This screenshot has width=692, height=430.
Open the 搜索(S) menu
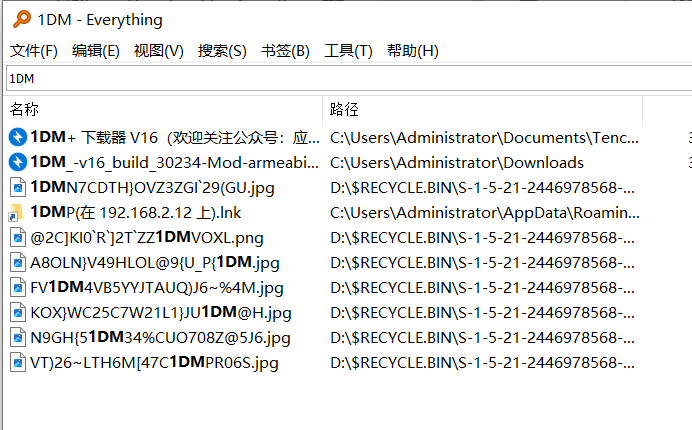(x=222, y=51)
